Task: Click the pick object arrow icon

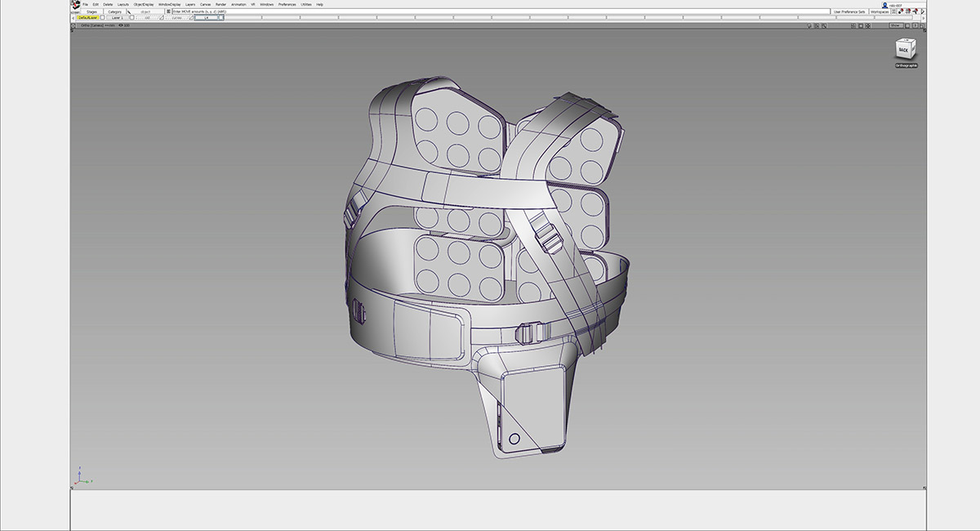Action: [128, 11]
